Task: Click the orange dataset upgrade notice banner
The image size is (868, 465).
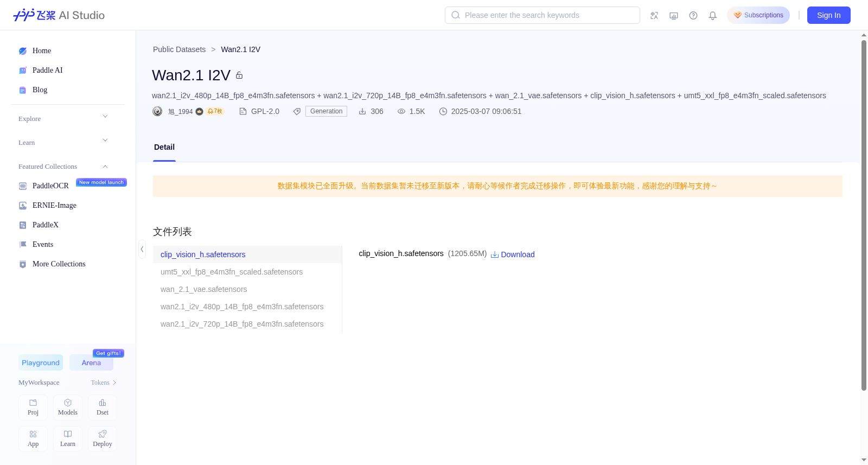Action: [x=497, y=186]
